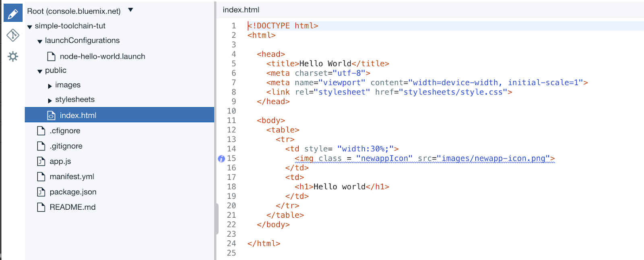Click the "newappIcon" class value
The width and height of the screenshot is (644, 260).
point(384,159)
